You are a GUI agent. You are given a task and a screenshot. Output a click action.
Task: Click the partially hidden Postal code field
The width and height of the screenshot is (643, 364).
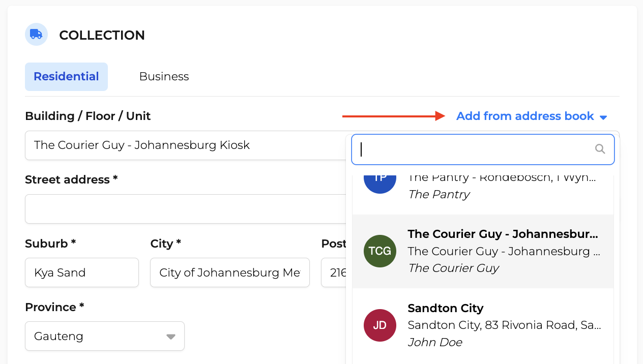[334, 272]
